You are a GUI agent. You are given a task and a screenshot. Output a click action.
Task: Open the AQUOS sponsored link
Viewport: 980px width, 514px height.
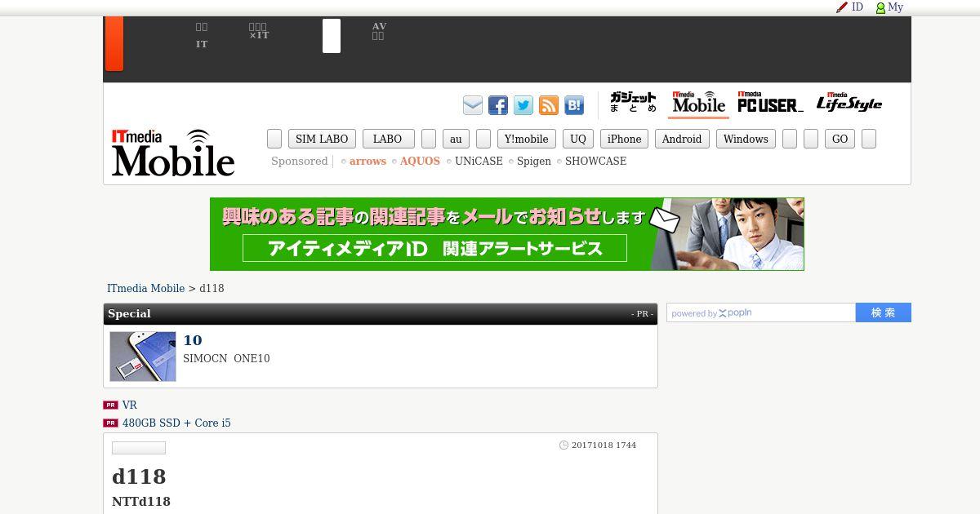click(420, 162)
